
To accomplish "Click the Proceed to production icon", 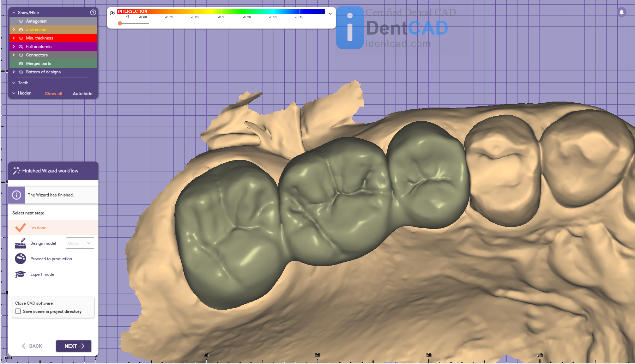I will [20, 259].
